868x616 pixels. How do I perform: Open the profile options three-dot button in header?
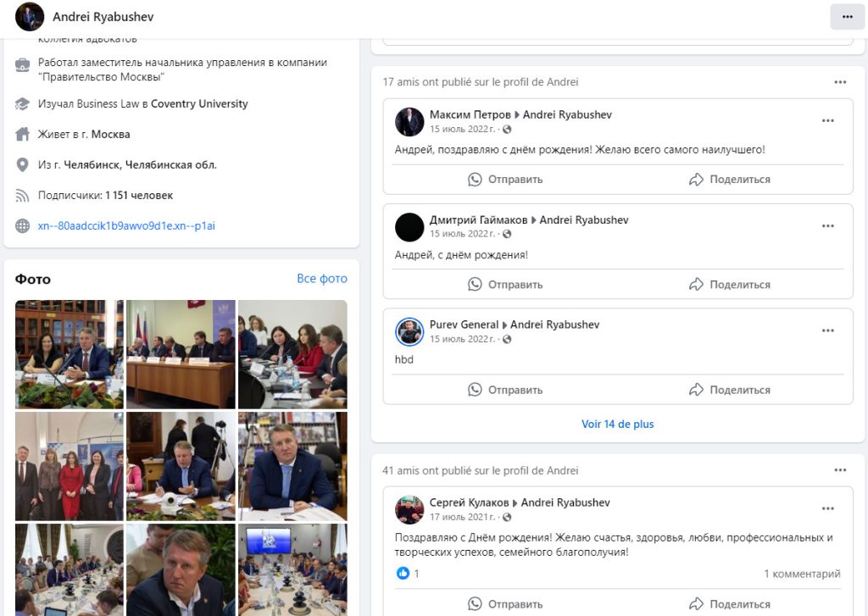coord(847,17)
